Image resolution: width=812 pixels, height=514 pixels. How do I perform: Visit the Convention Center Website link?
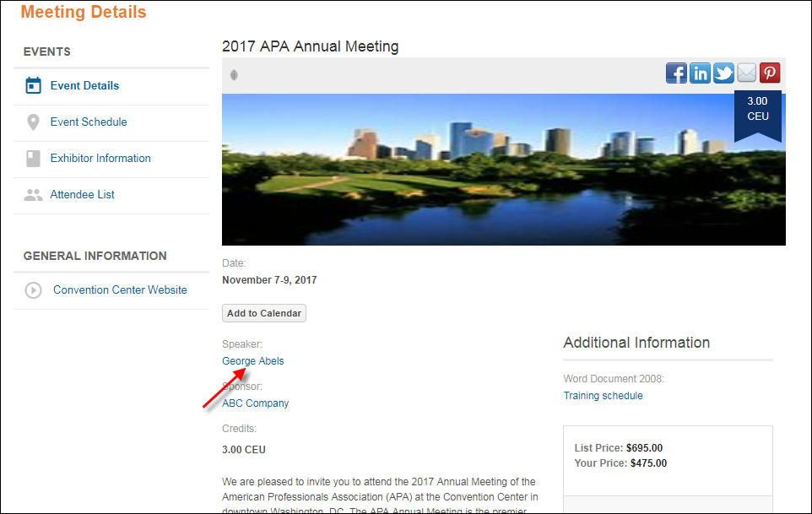(120, 289)
